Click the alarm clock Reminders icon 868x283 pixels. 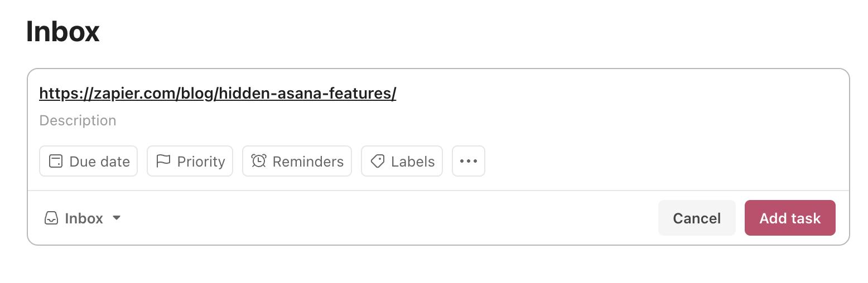click(259, 162)
